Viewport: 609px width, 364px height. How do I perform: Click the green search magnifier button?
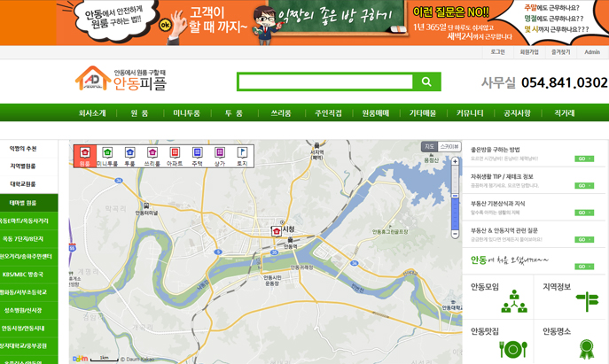point(426,81)
